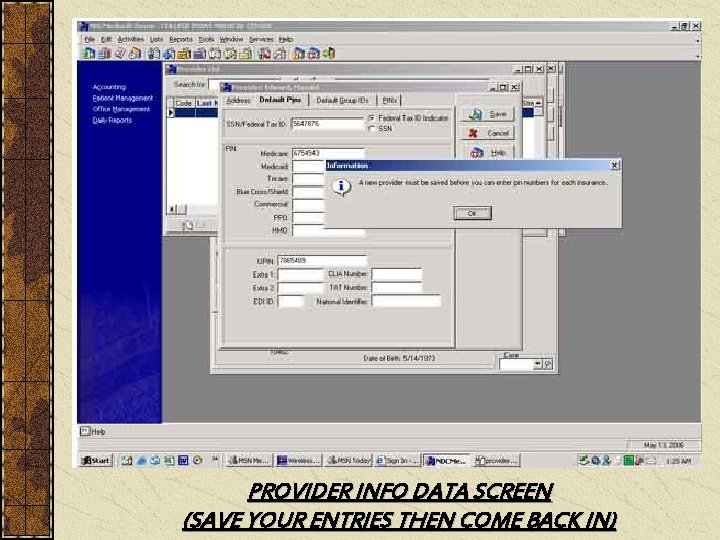Click the Commercial PIN field
Image resolution: width=720 pixels, height=540 pixels.
coord(309,204)
